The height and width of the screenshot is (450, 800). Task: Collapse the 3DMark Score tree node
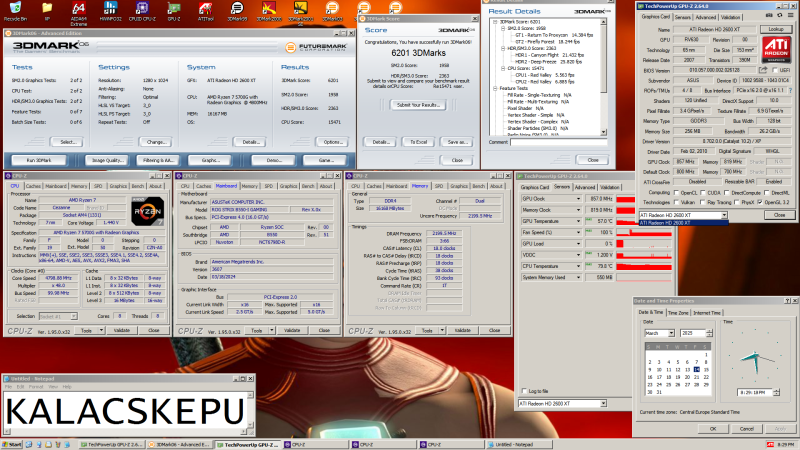point(494,22)
